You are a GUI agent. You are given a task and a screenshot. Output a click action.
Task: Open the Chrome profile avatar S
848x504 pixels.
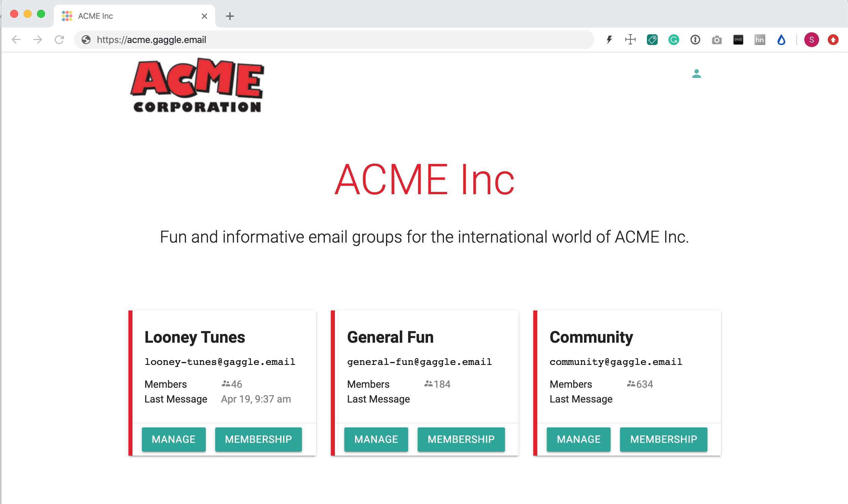tap(811, 40)
